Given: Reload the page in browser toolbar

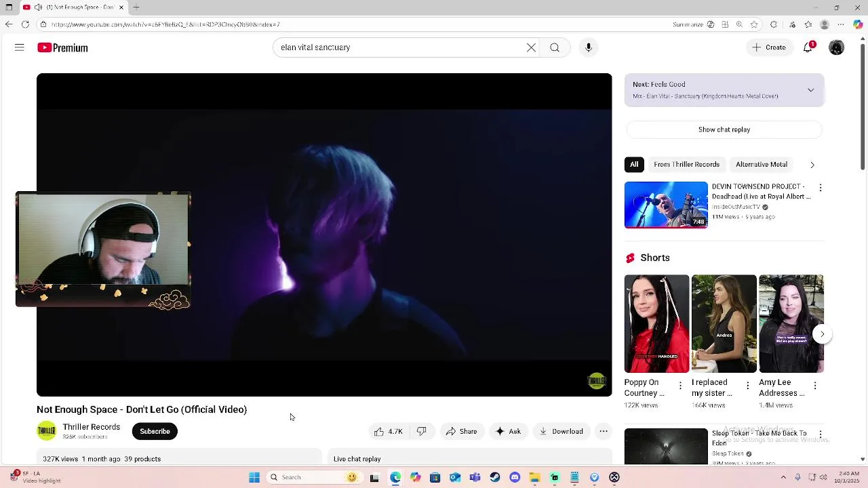Looking at the screenshot, I should coord(25,24).
